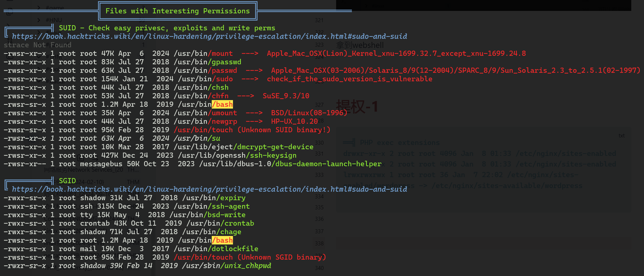Image resolution: width=644 pixels, height=276 pixels.
Task: Click the 拿到webshell heading in the note
Action: (x=360, y=45)
